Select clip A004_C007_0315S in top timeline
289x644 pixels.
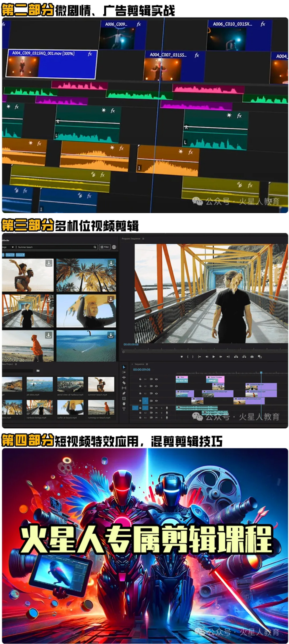pyautogui.click(x=174, y=66)
